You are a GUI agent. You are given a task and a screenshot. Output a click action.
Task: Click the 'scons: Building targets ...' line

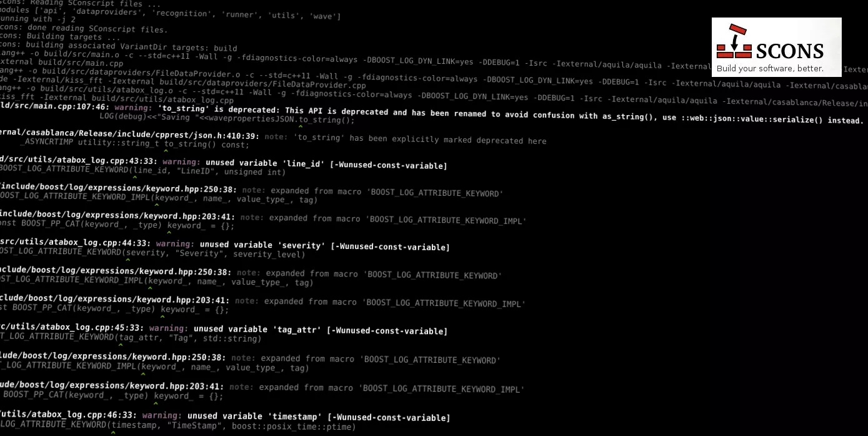pos(60,38)
